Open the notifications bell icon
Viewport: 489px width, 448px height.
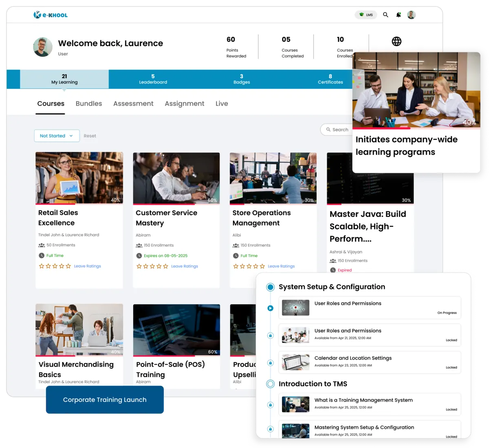point(398,15)
